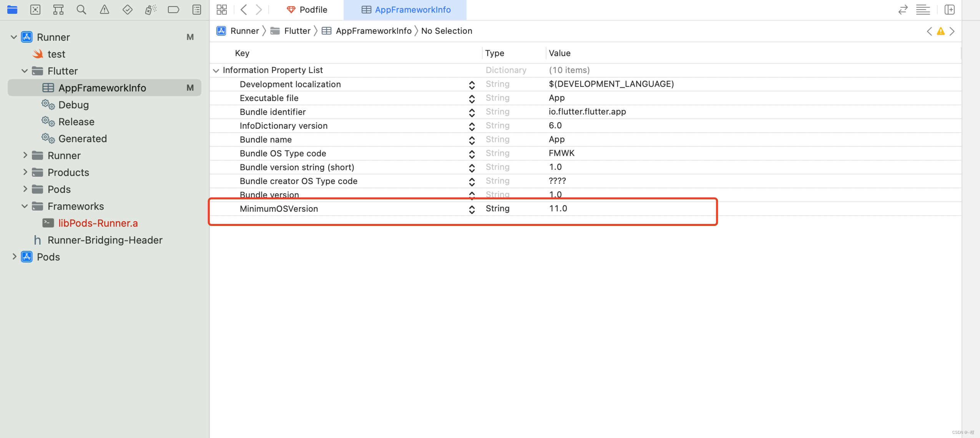This screenshot has width=980, height=438.
Task: Open MinimumOSVersion type stepper control
Action: click(x=472, y=209)
